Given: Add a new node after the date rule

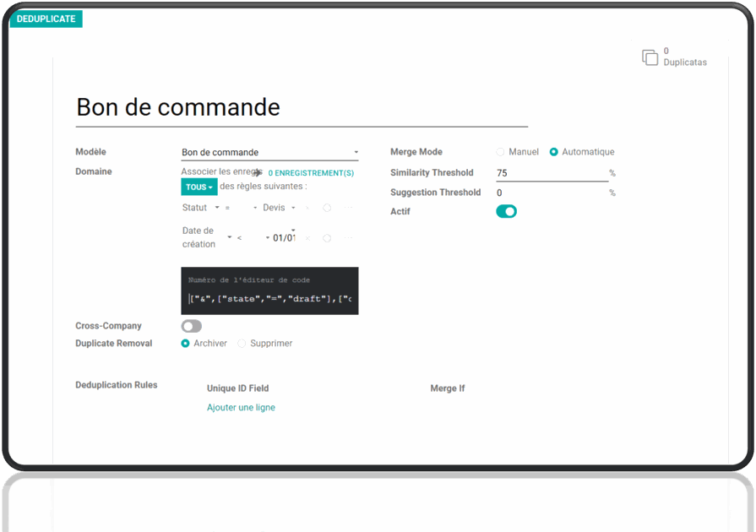Looking at the screenshot, I should (326, 237).
